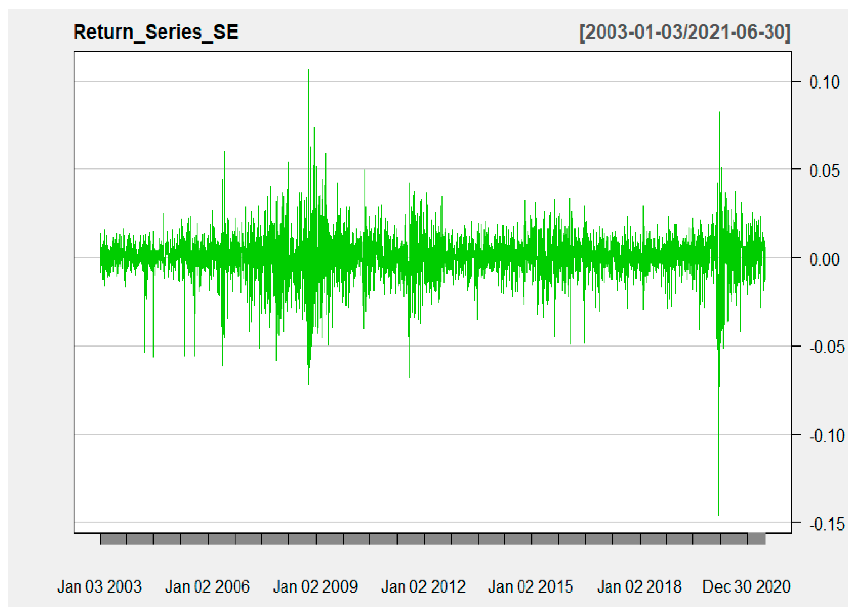Select the Jan 02 2015 x-axis label
The width and height of the screenshot is (856, 616).
pyautogui.click(x=531, y=587)
